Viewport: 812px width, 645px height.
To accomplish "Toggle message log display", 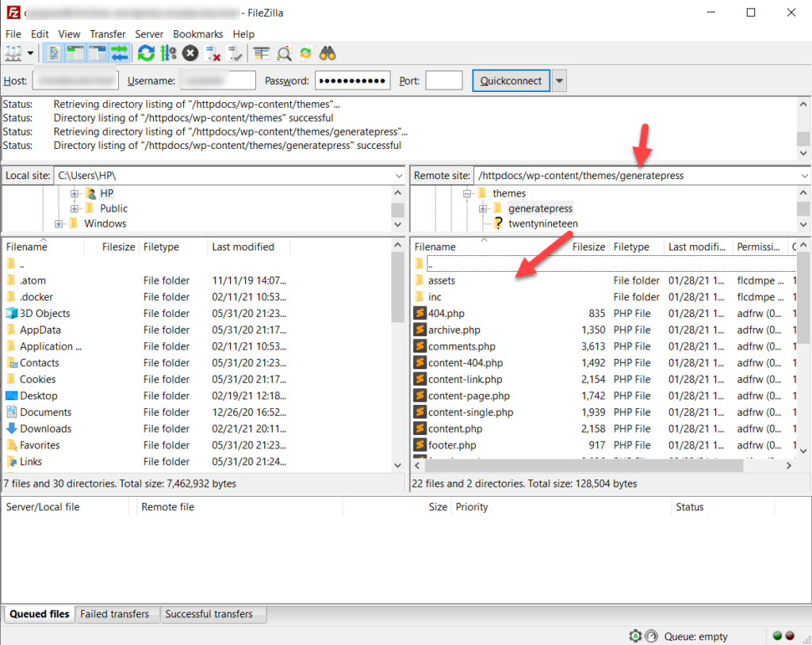I will pyautogui.click(x=53, y=53).
